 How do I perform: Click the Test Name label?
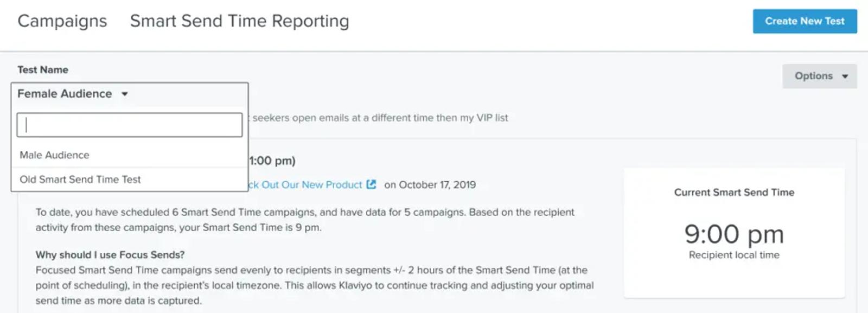[43, 69]
